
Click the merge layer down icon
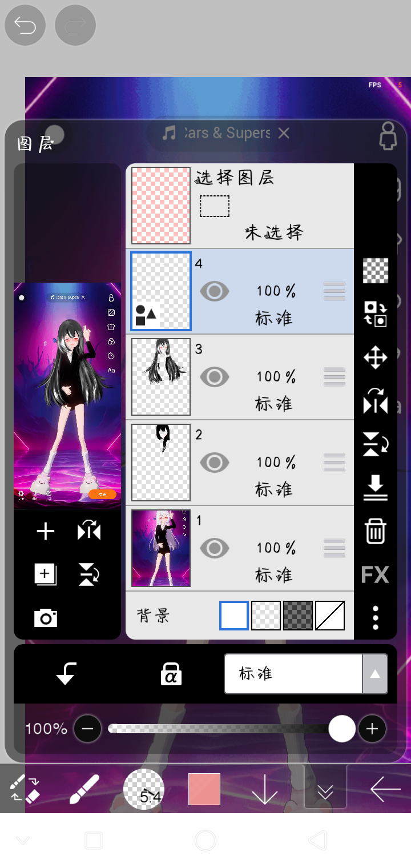[x=375, y=488]
